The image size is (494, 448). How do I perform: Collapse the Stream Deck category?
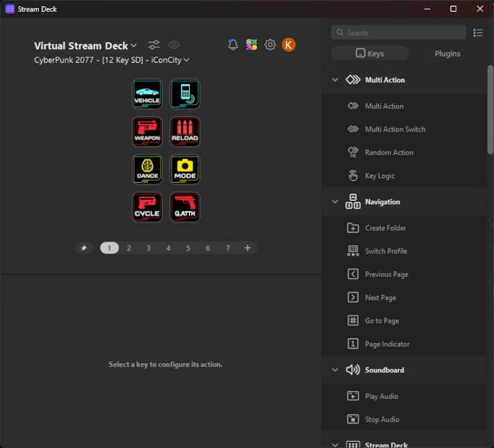click(335, 445)
